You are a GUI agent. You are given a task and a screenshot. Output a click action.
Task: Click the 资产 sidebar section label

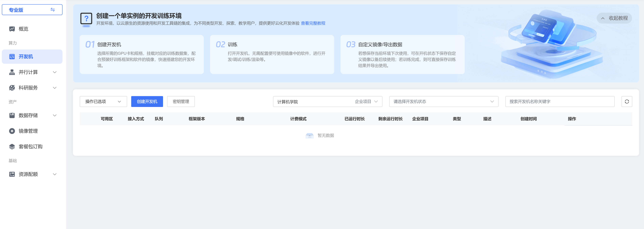(x=13, y=102)
